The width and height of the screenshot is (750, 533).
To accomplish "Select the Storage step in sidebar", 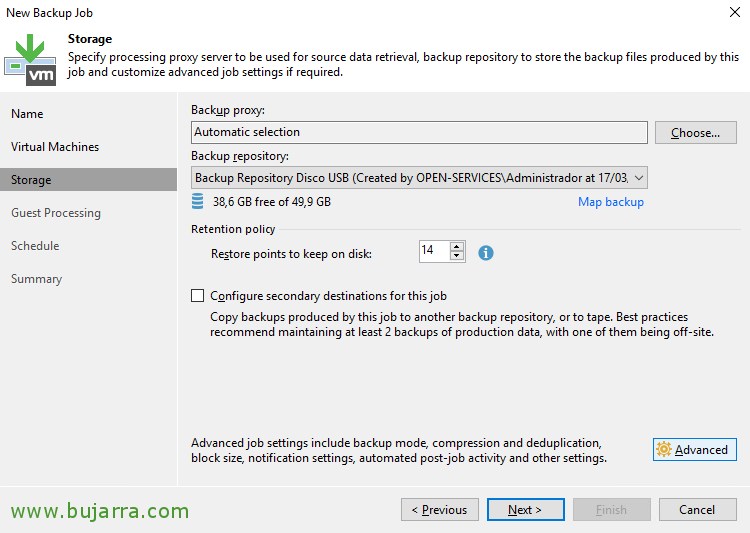I will [x=88, y=180].
